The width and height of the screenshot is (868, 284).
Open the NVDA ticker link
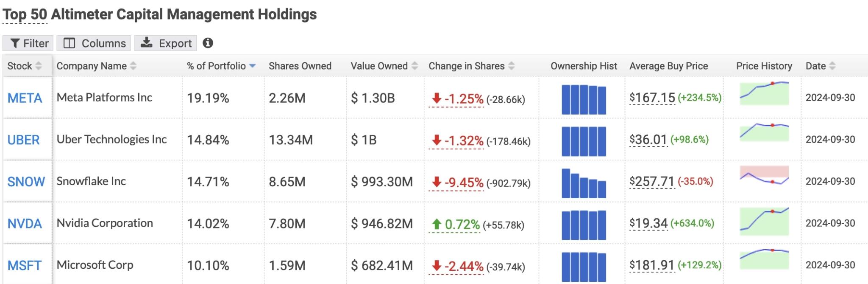(25, 223)
